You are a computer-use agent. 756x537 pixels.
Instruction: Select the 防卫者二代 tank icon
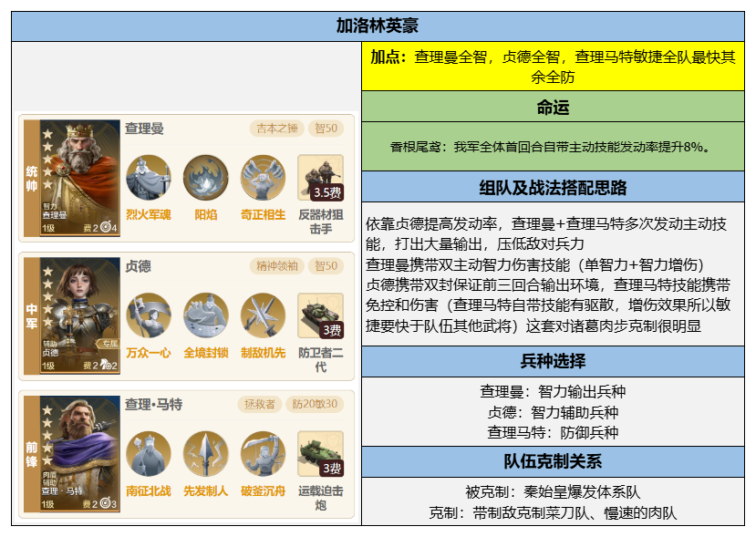click(x=321, y=315)
